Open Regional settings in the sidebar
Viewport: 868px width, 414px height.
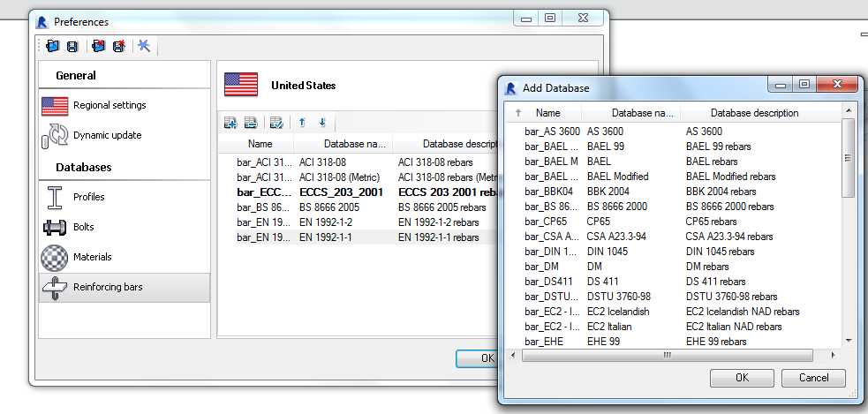[x=125, y=105]
